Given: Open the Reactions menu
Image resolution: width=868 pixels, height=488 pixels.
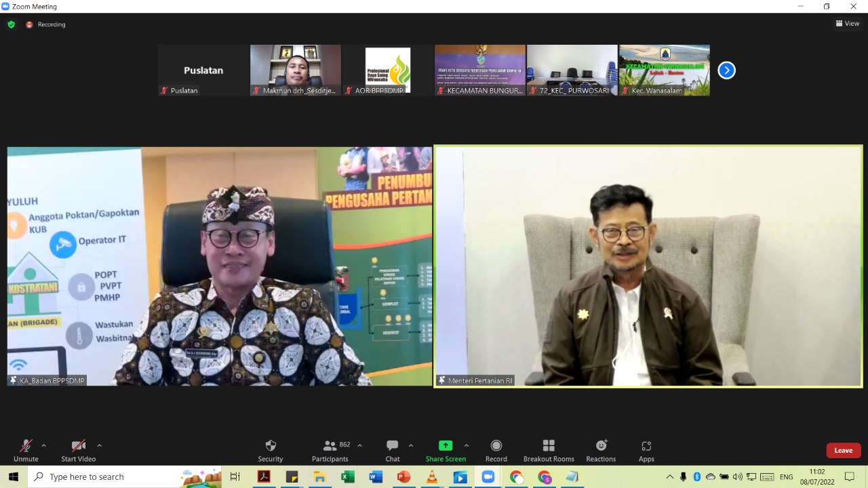Looking at the screenshot, I should coord(601,450).
